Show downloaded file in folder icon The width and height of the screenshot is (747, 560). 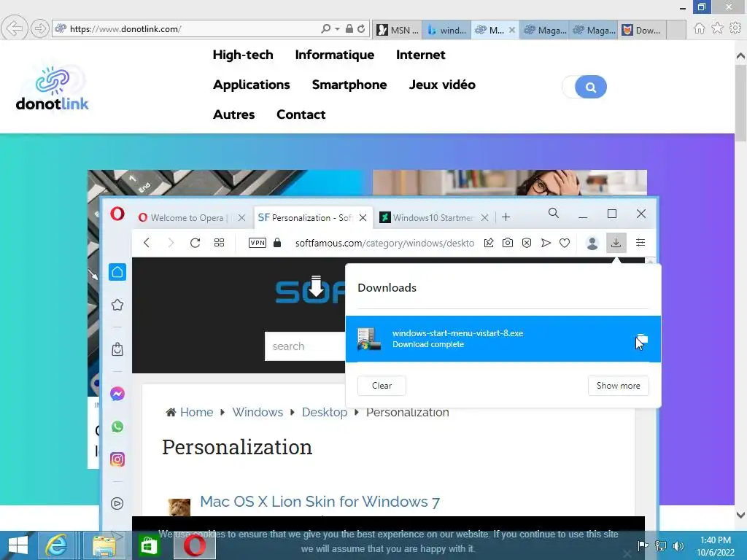coord(642,339)
